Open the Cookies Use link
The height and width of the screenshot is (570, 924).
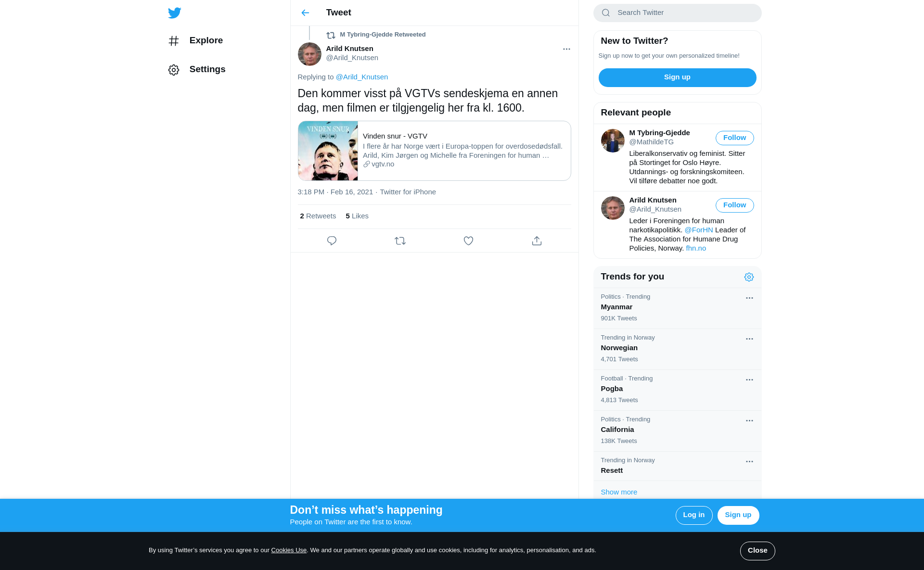(289, 550)
